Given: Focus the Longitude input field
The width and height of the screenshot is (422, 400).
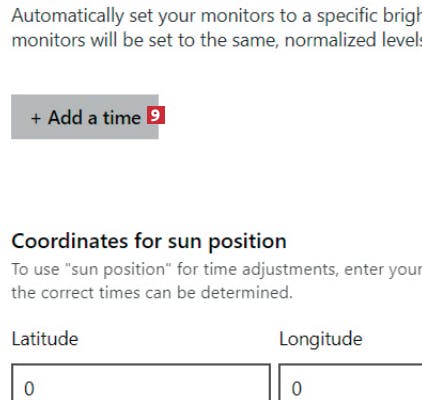Looking at the screenshot, I should pyautogui.click(x=350, y=382).
